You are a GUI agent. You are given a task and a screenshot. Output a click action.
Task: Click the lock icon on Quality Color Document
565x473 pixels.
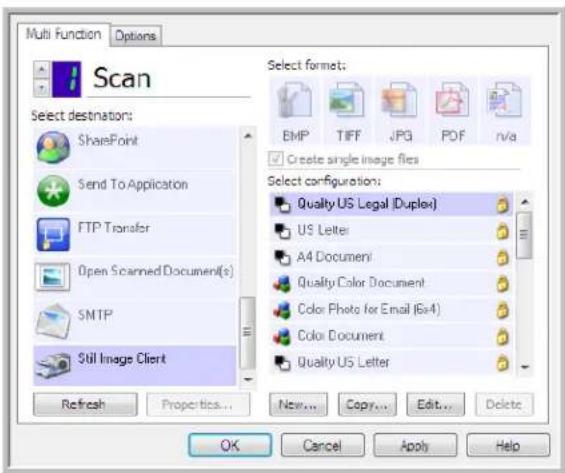pyautogui.click(x=502, y=284)
